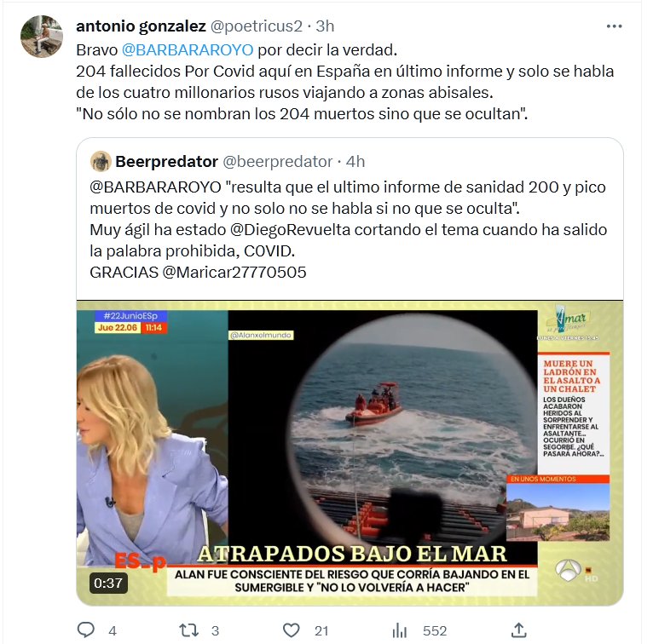Open the antonio gonzalez display name
The width and height of the screenshot is (653, 644).
(x=141, y=26)
